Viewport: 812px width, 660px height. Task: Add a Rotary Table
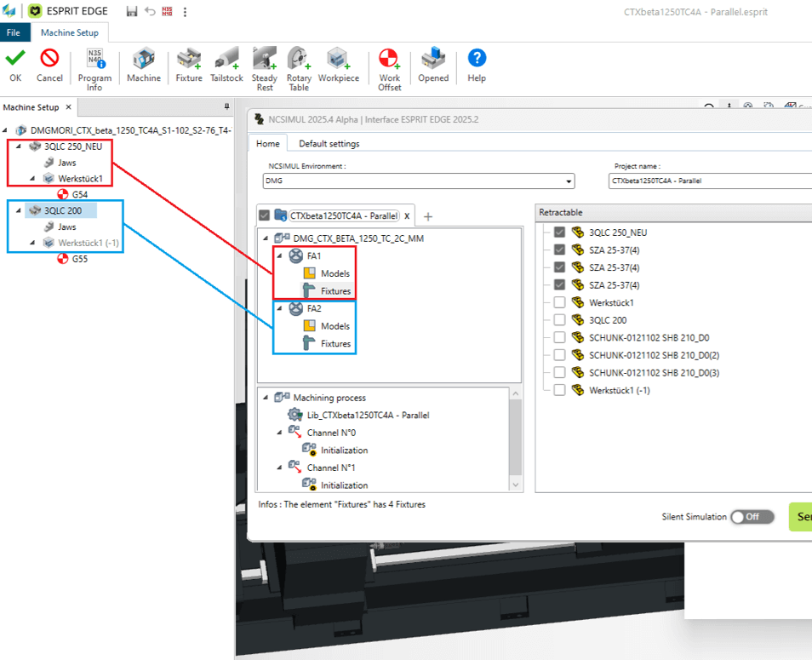point(299,58)
